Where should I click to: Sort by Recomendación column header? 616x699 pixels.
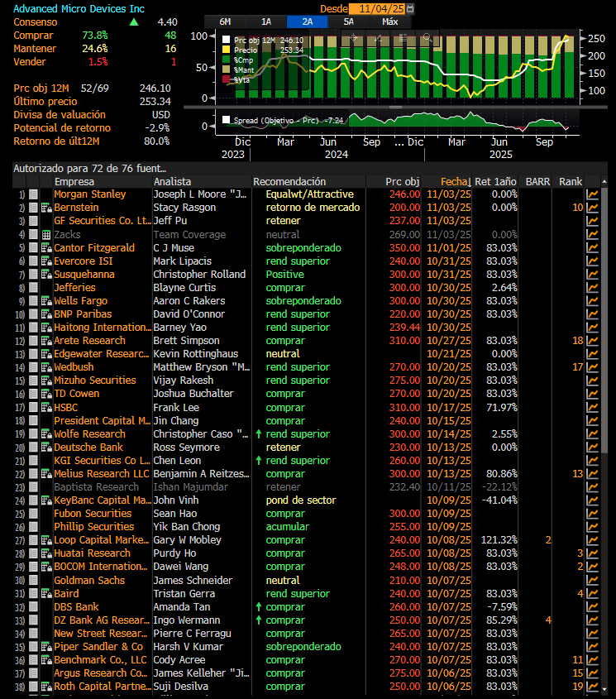(x=289, y=182)
